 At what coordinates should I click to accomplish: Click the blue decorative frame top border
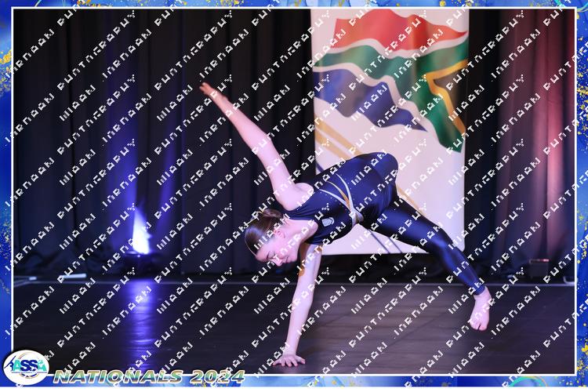tap(294, 4)
